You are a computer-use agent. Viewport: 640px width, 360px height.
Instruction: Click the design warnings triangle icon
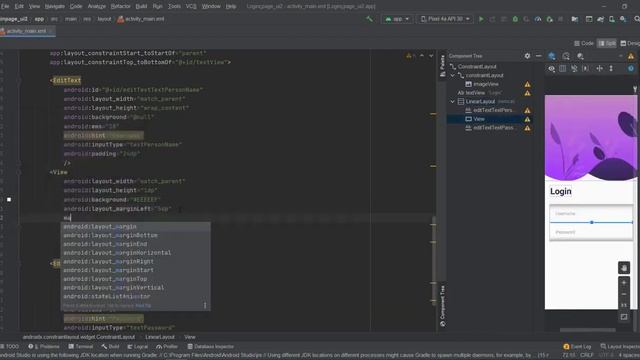coord(631,56)
